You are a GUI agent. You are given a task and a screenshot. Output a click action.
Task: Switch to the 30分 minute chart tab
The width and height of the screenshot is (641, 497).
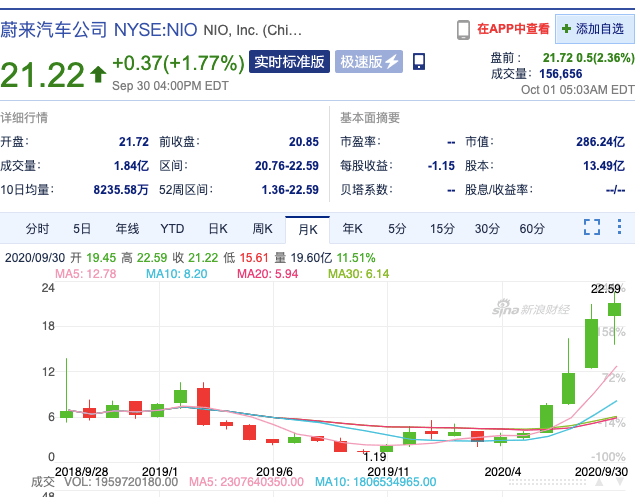(x=487, y=228)
